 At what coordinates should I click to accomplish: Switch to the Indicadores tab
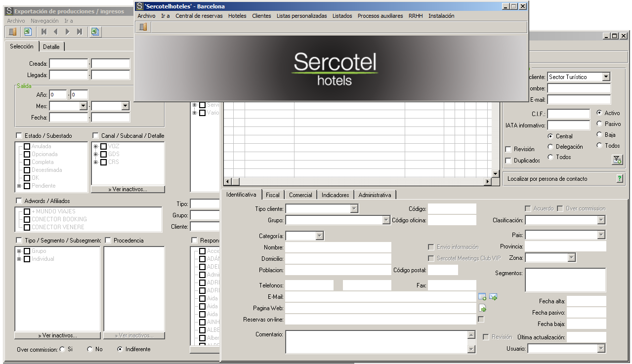[336, 195]
